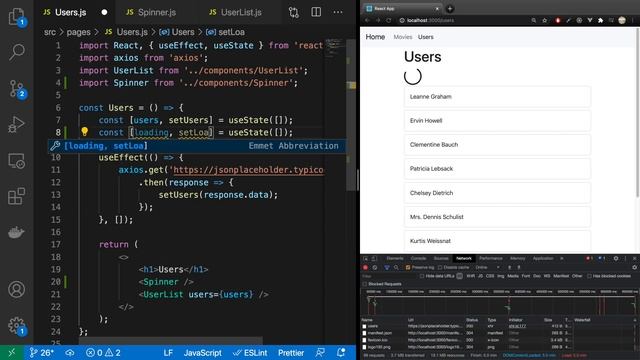Open the errors and warnings status item
Screen dimensions: 640x360
click(103, 353)
